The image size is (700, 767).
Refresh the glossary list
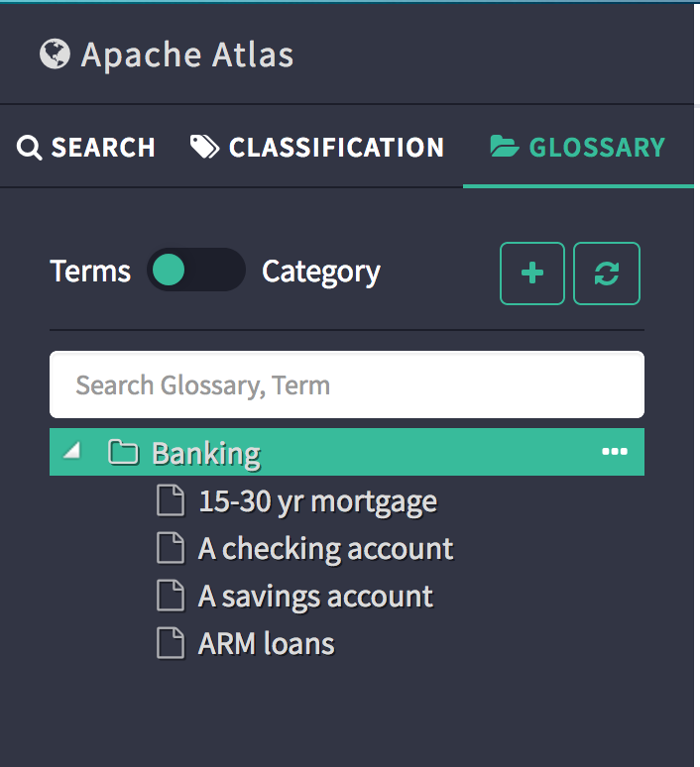click(x=607, y=274)
